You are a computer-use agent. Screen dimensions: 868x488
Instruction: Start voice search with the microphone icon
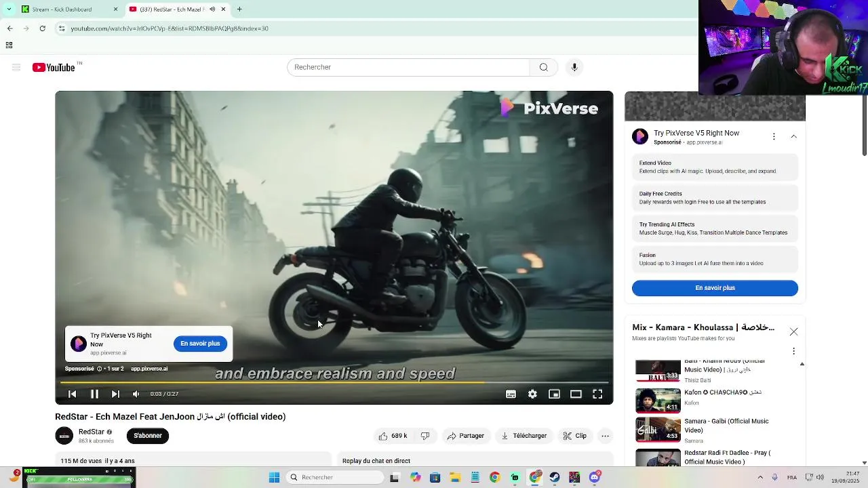tap(574, 67)
